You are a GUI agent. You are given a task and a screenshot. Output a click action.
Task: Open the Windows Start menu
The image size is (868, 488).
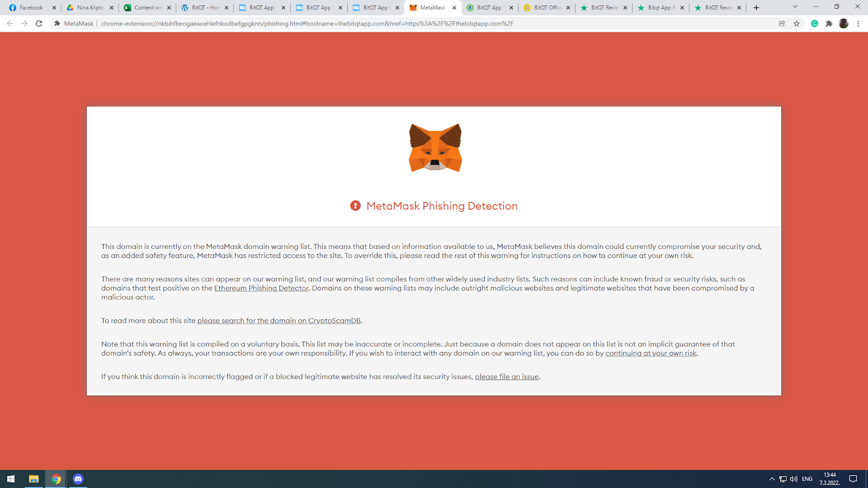pyautogui.click(x=11, y=479)
